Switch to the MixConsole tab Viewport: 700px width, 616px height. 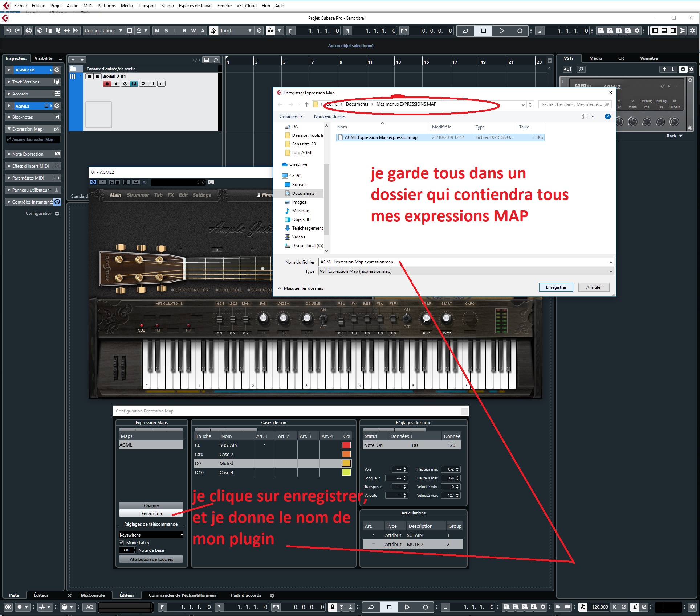coord(93,595)
